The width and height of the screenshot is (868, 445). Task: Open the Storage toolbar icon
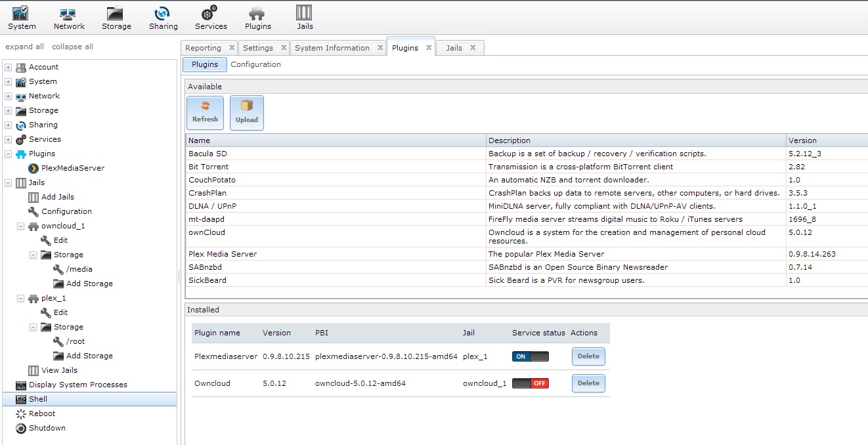116,18
